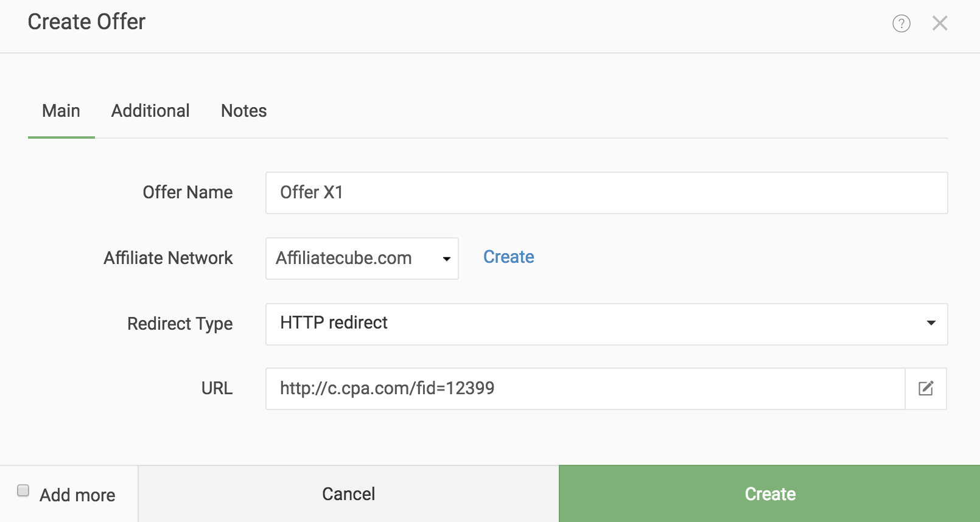This screenshot has height=522, width=980.
Task: Open the help question mark icon
Action: 901,23
